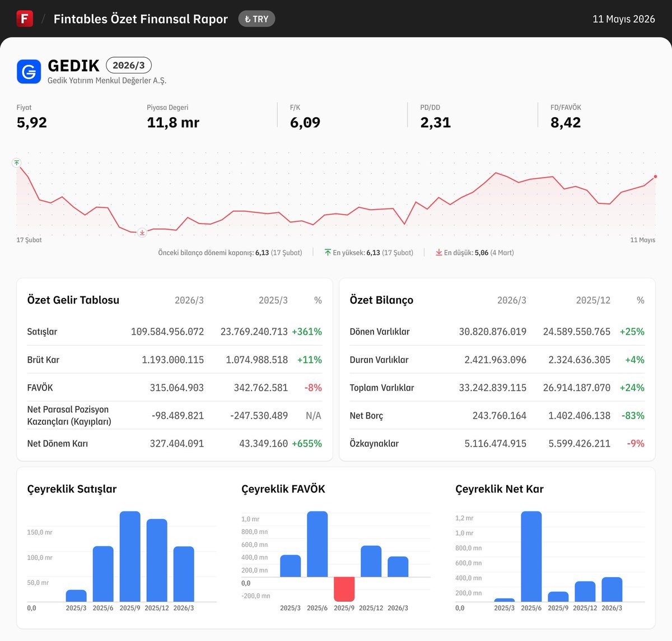Viewport: 672px width, 641px height.
Task: Click the 2025/6 bar in Çeyreklik Net Kar
Action: [531, 556]
